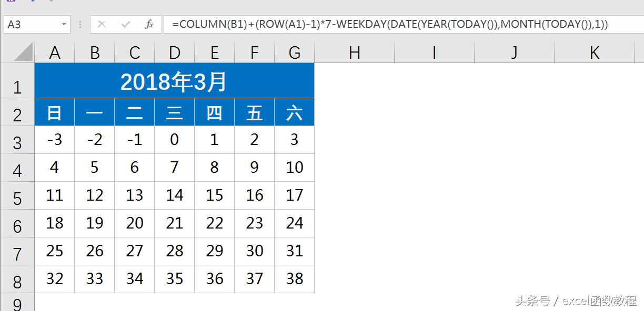Click the 三 weekday header cell
Viewport: 644px width, 311px height.
tap(175, 112)
